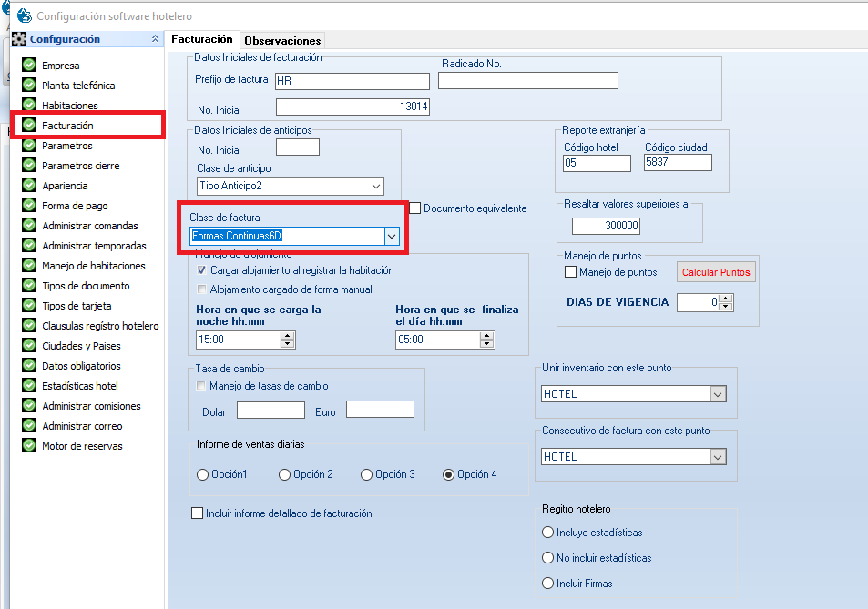The width and height of the screenshot is (868, 609).
Task: Select the Opción 2 radio button
Action: (285, 474)
